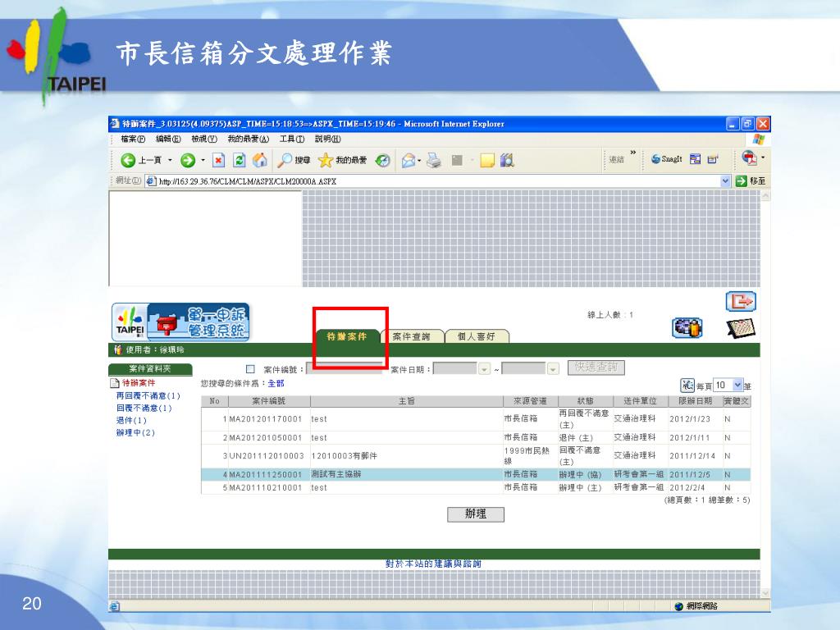The image size is (840, 630).
Task: Click the IE Back arrow icon
Action: [128, 160]
